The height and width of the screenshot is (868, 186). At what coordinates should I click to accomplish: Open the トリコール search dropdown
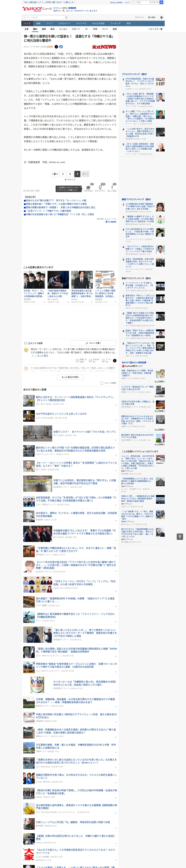pos(154,2)
